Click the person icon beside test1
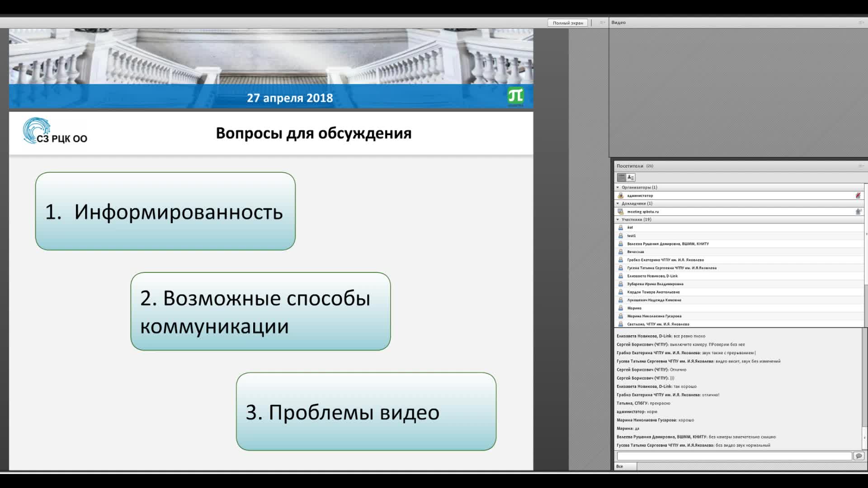Image resolution: width=868 pixels, height=488 pixels. coord(621,236)
